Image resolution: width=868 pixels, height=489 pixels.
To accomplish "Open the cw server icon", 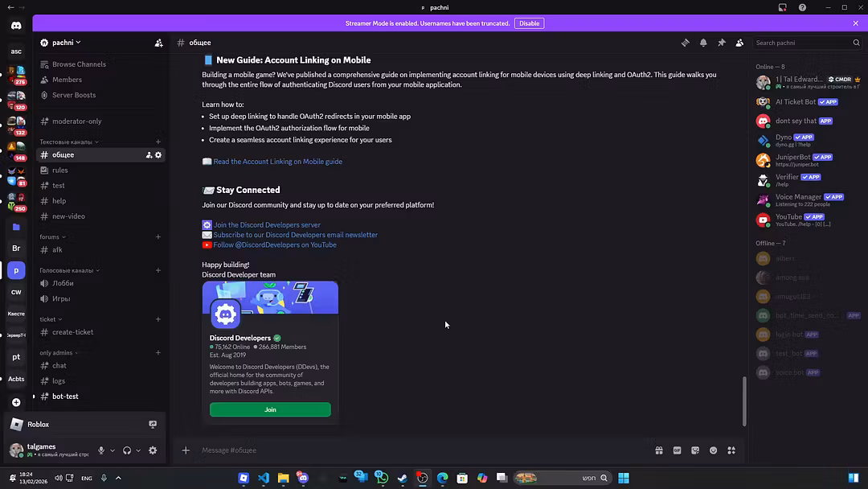I will [16, 292].
